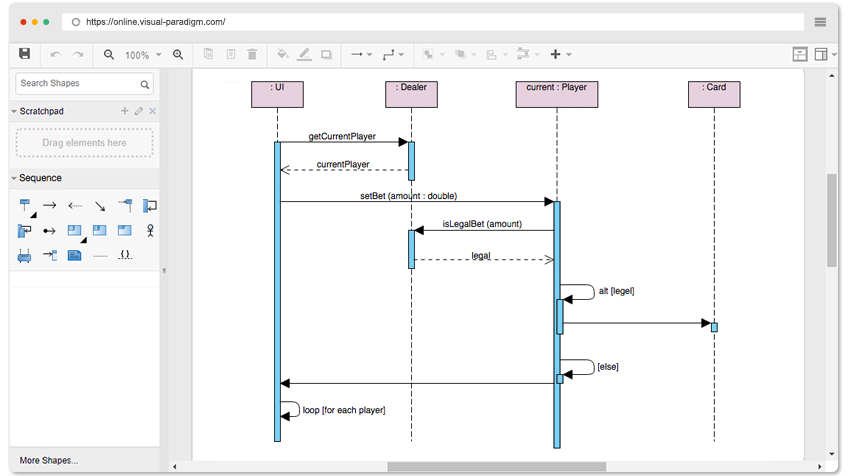Select the ': UI' lifeline header

pos(277,95)
